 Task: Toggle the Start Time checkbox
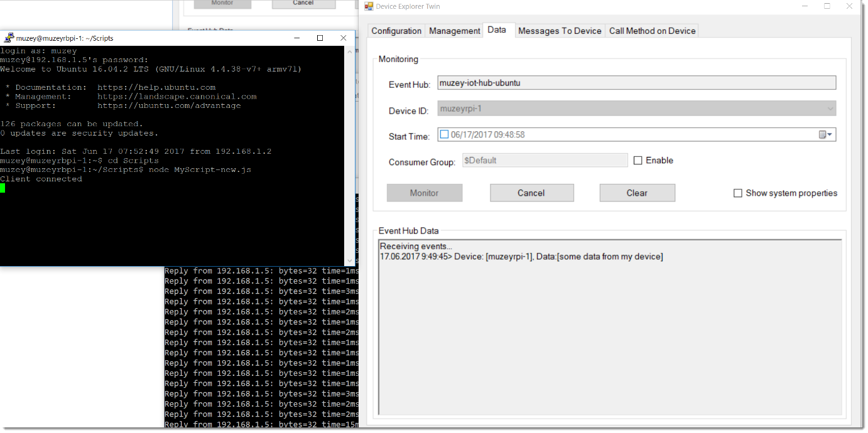pyautogui.click(x=445, y=134)
